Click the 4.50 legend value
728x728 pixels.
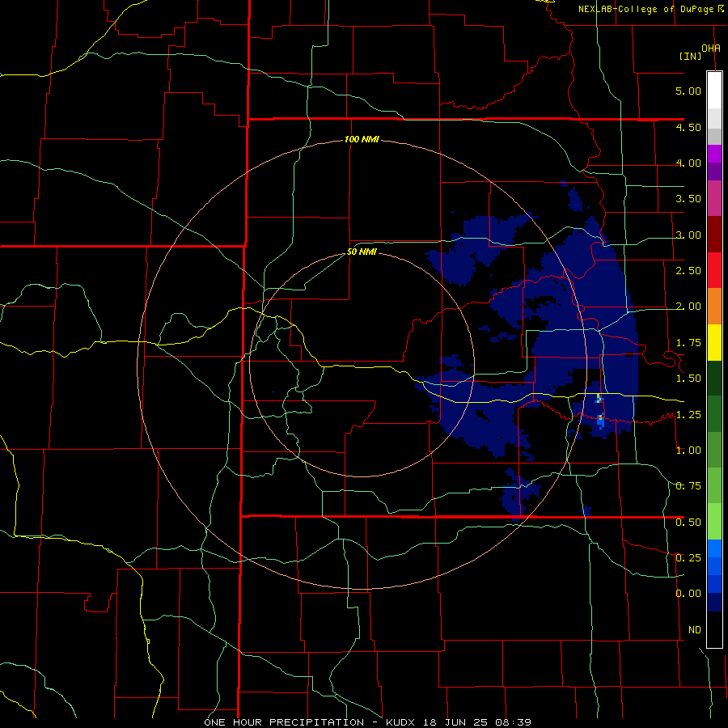pyautogui.click(x=688, y=127)
